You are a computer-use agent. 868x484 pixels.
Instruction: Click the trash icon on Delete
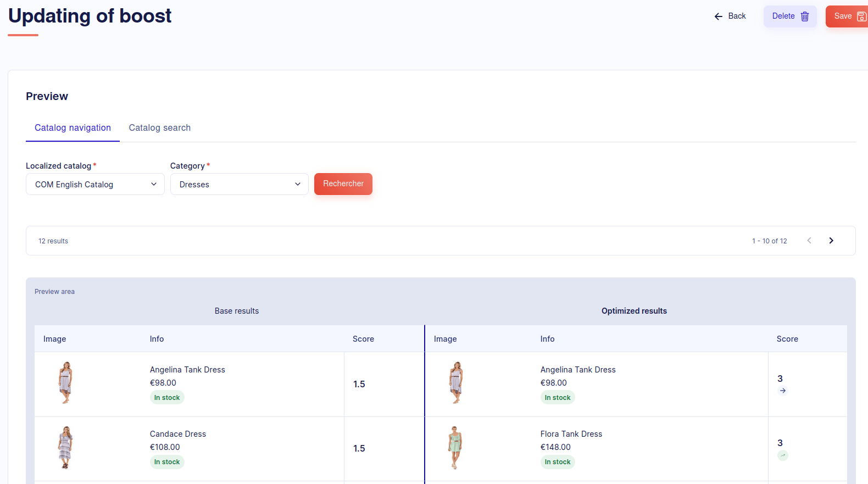(805, 16)
